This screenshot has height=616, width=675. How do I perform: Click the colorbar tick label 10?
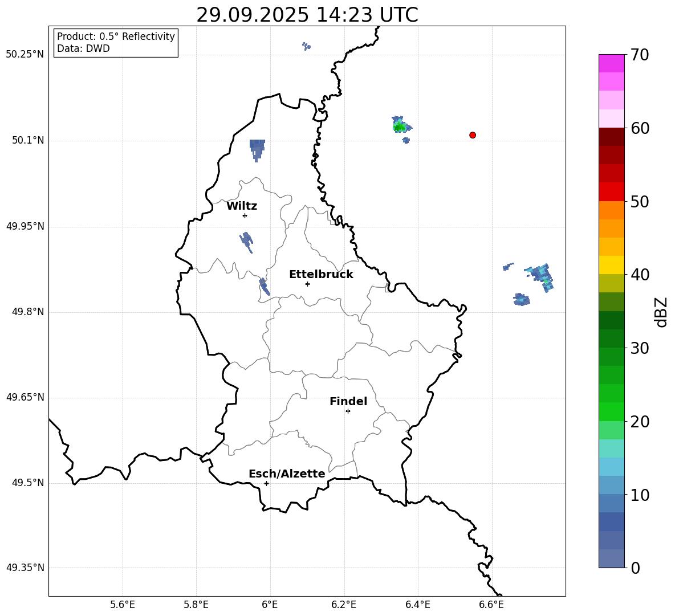640,495
